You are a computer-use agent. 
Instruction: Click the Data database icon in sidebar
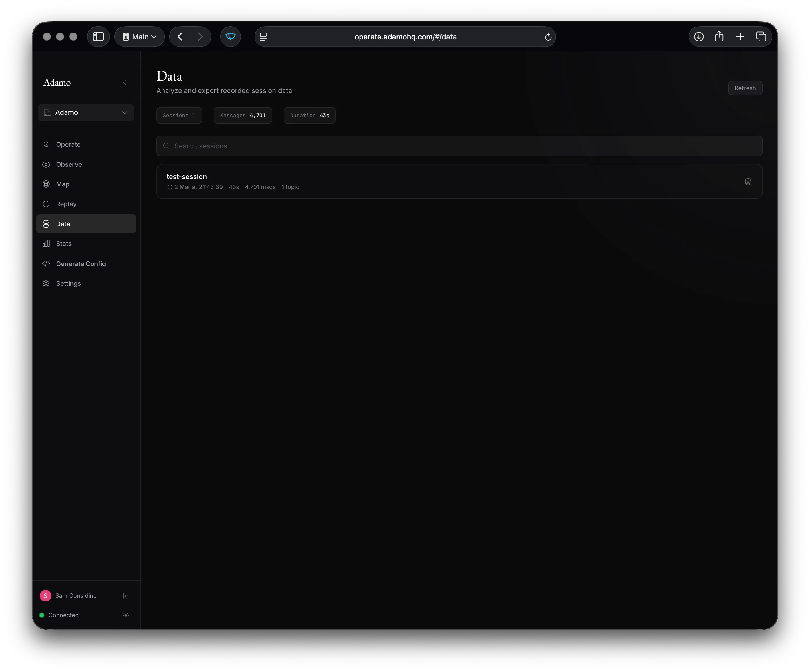click(46, 224)
